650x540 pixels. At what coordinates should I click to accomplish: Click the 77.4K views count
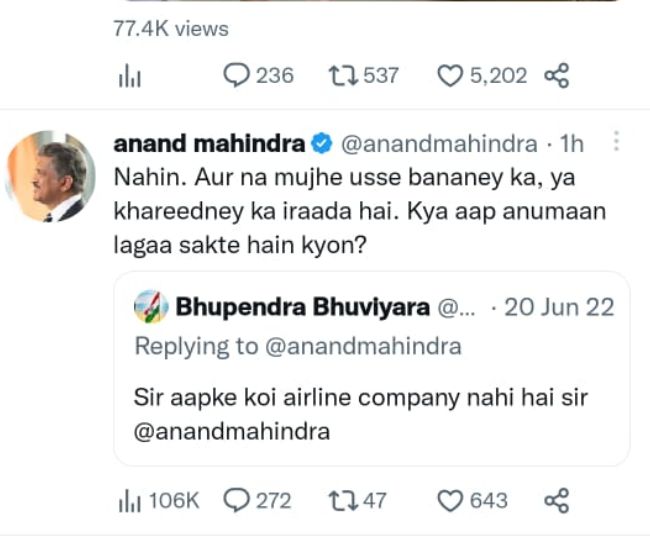coord(171,29)
